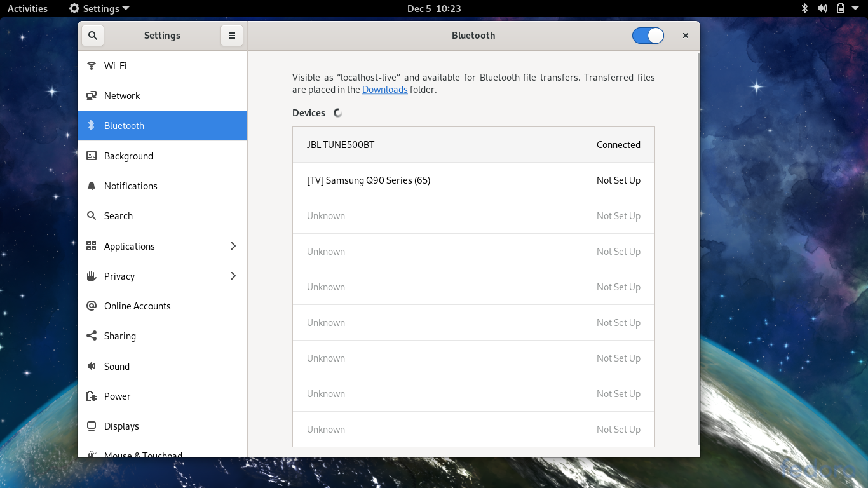Screen dimensions: 868x488
Task: Open Displays settings panel
Action: pos(162,426)
